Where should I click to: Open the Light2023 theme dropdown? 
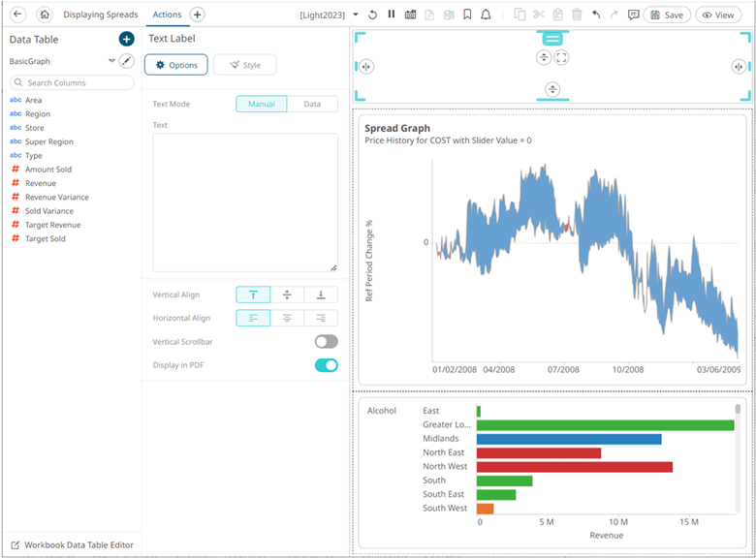[x=356, y=15]
